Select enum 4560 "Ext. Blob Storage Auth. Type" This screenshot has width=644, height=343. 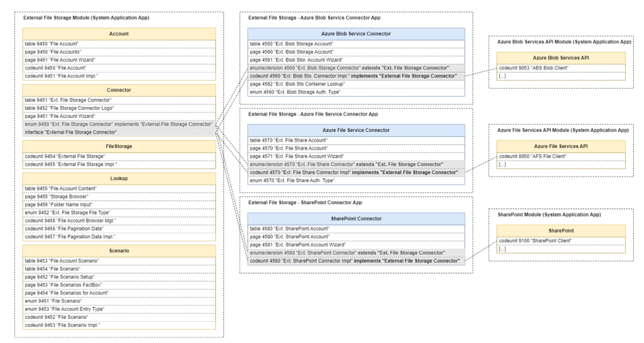tap(356, 91)
